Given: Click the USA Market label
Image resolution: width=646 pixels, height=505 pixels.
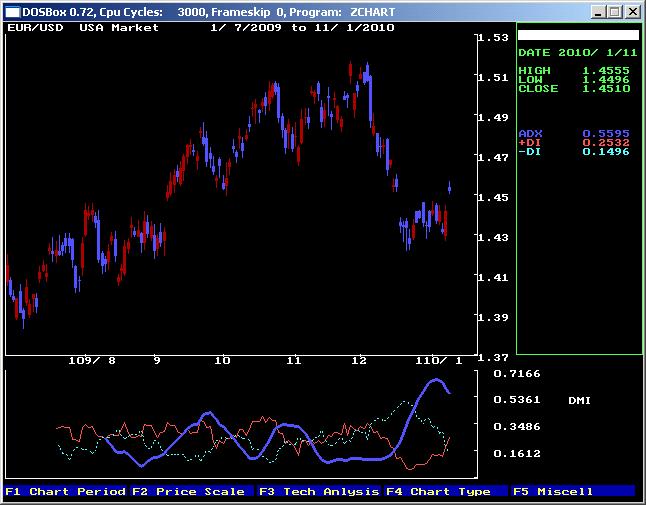Looking at the screenshot, I should [119, 28].
